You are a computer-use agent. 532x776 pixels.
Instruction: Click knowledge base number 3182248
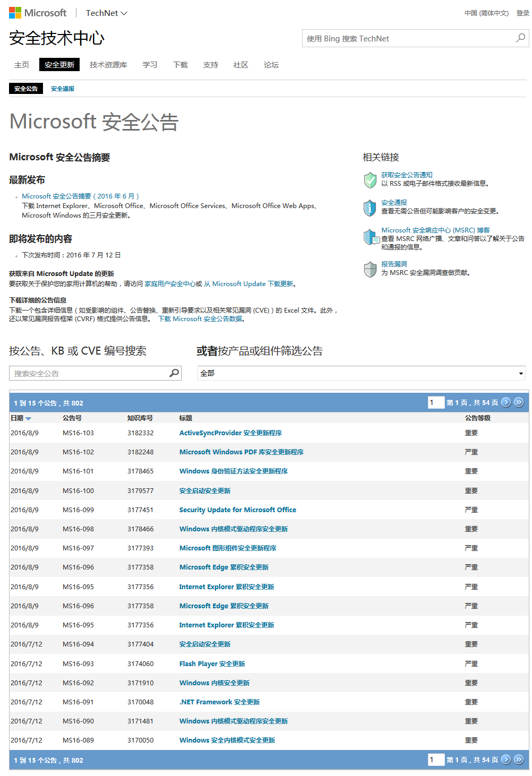pos(141,452)
